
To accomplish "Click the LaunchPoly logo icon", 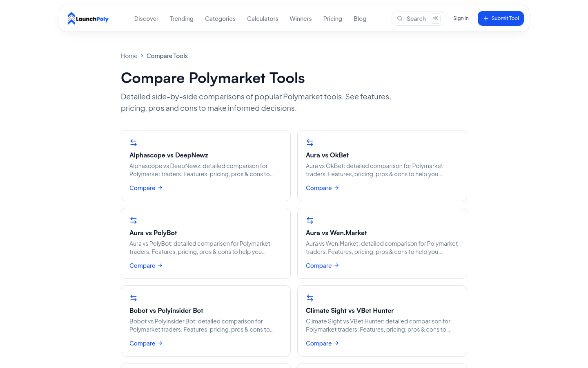I will click(71, 18).
